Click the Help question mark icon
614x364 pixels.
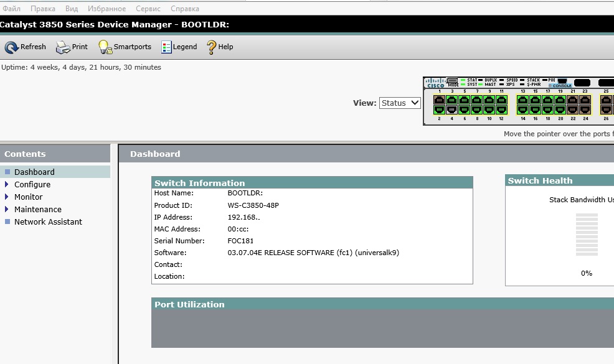[212, 47]
